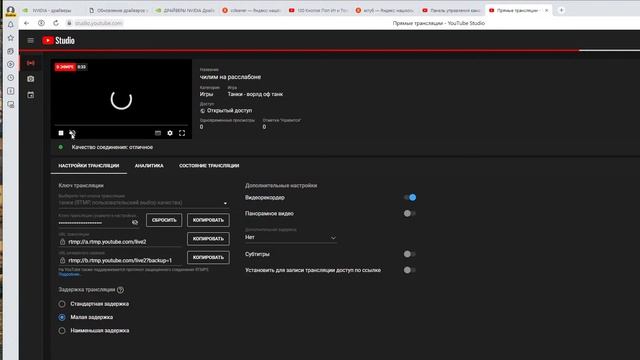The image size is (640, 360).
Task: Copy the rtmp://a.rtmp.youtube.com/live2 URL
Action: click(x=208, y=239)
